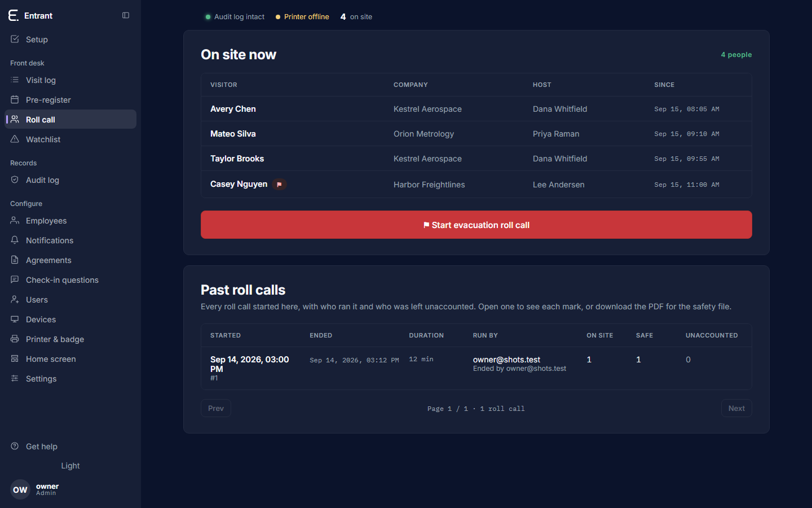Click the Next pagination button
Viewport: 812px width, 508px height.
(x=736, y=408)
